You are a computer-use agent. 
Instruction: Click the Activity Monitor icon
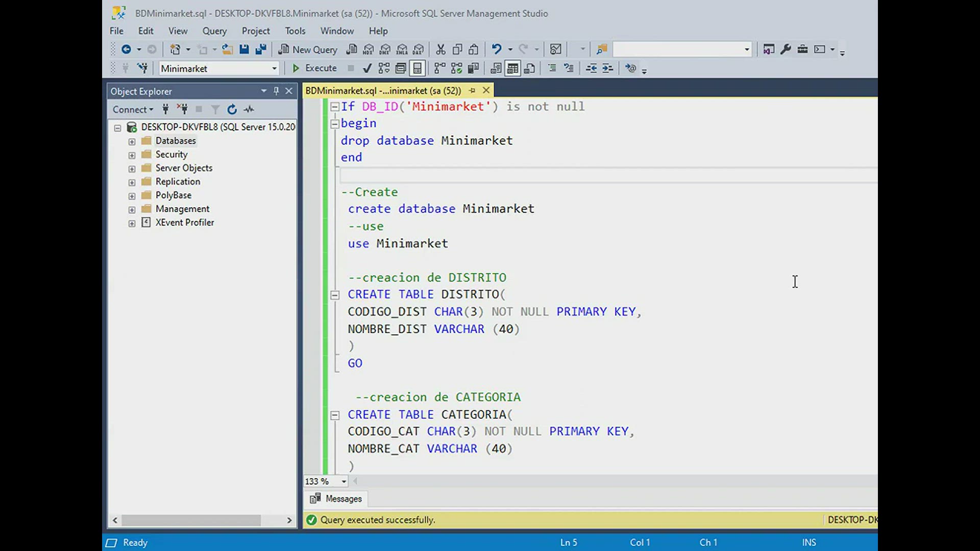tap(556, 49)
